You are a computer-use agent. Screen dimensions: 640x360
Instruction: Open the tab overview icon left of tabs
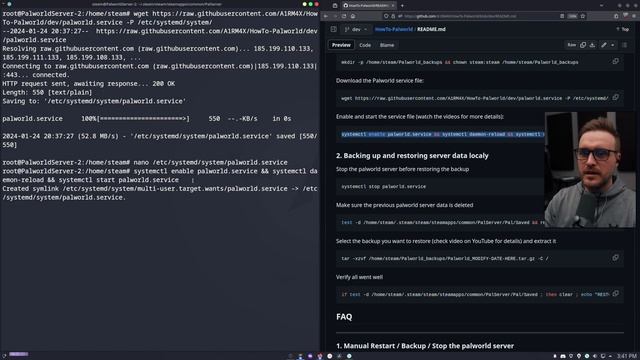[335, 6]
